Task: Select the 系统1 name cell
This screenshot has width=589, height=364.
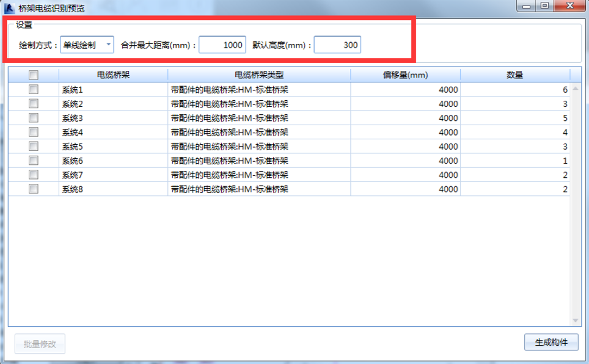Action: pos(113,90)
